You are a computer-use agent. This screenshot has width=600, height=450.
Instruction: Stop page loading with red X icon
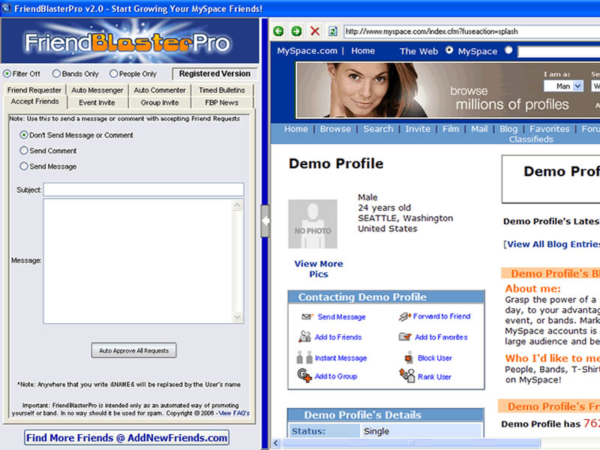click(315, 31)
